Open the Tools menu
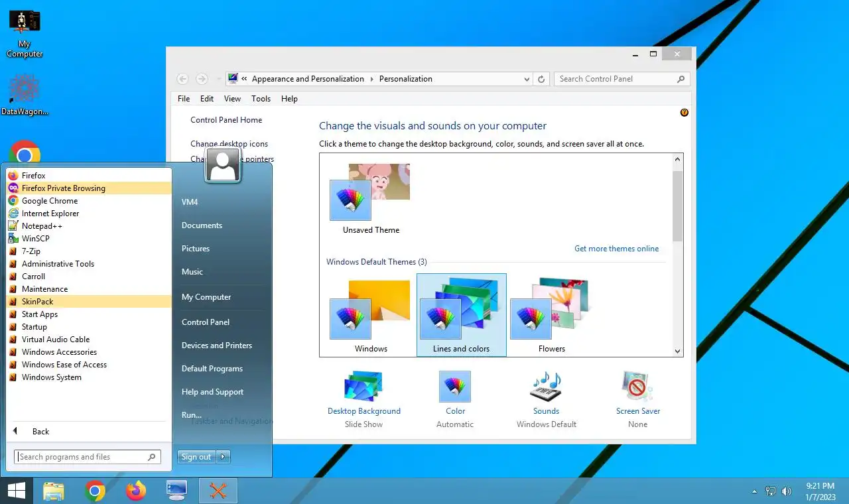 261,99
